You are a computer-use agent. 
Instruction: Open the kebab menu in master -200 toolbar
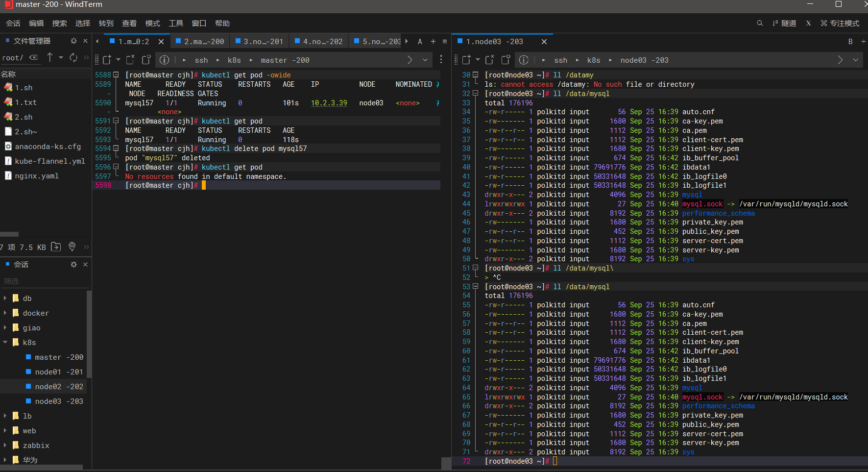point(441,59)
